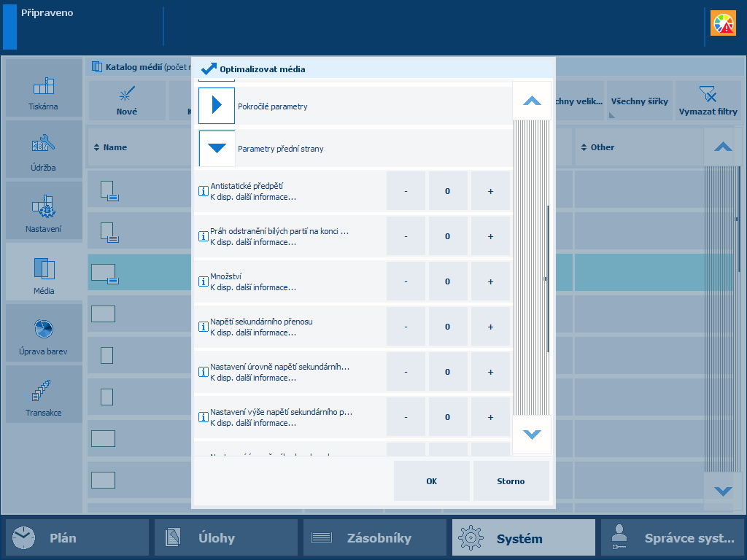Switch to the Plán tab
This screenshot has height=560, width=747.
click(x=77, y=537)
